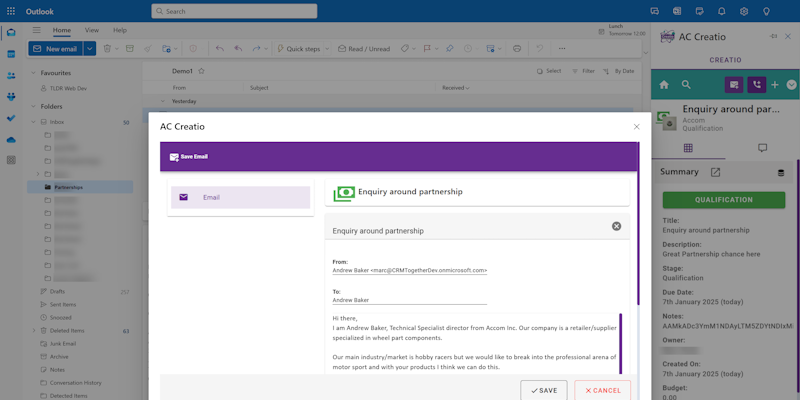The height and width of the screenshot is (400, 800).
Task: Click Select toggle in message list header
Action: pyautogui.click(x=549, y=71)
